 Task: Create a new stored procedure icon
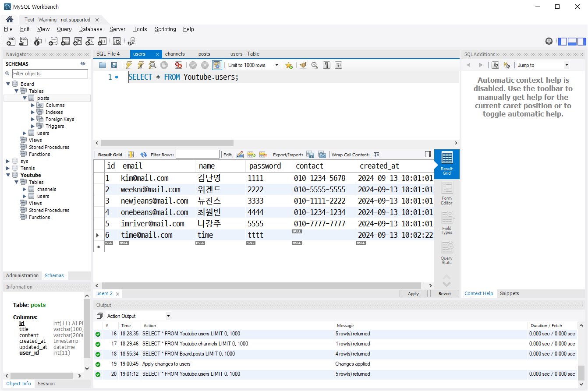click(x=90, y=41)
